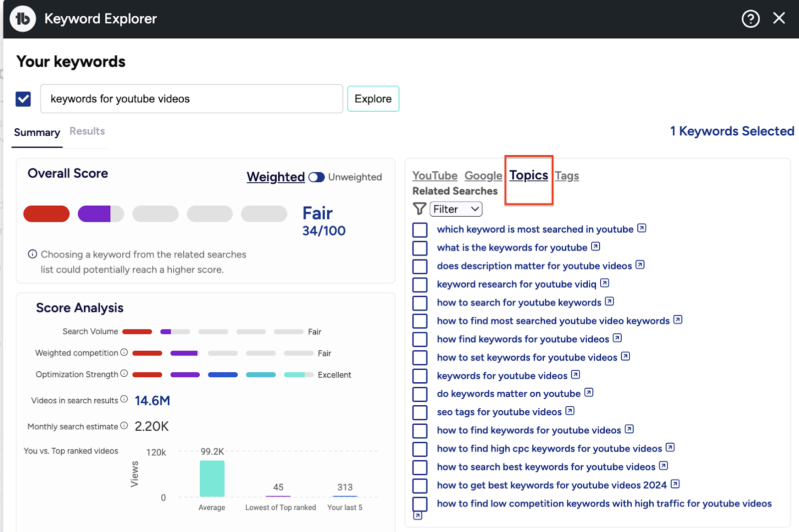Check 'do keywords matter on youtube'
Image resolution: width=799 pixels, height=532 pixels.
[x=420, y=394]
